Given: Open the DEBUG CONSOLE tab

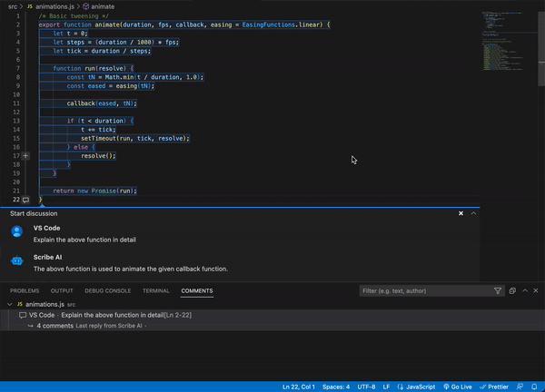Looking at the screenshot, I should click(108, 291).
